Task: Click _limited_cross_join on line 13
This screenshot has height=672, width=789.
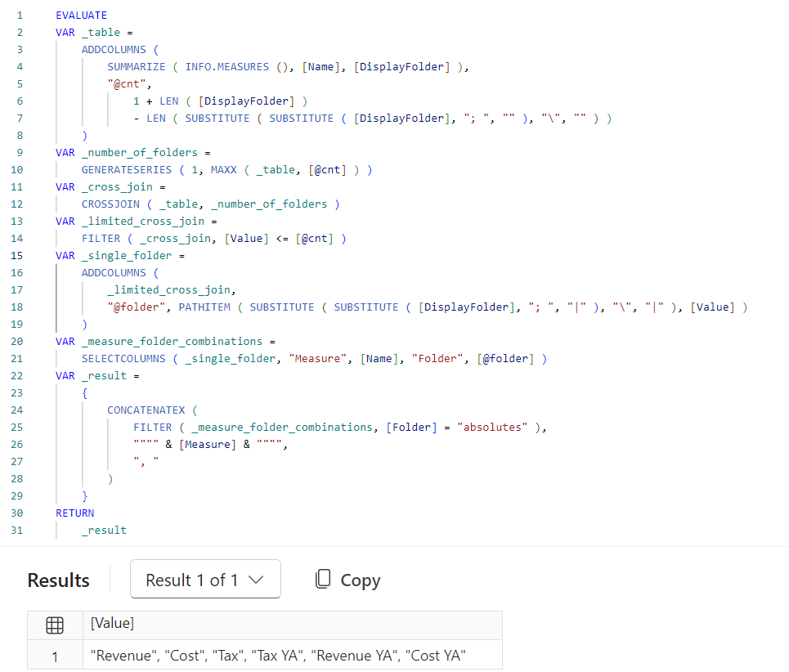Action: click(x=143, y=222)
